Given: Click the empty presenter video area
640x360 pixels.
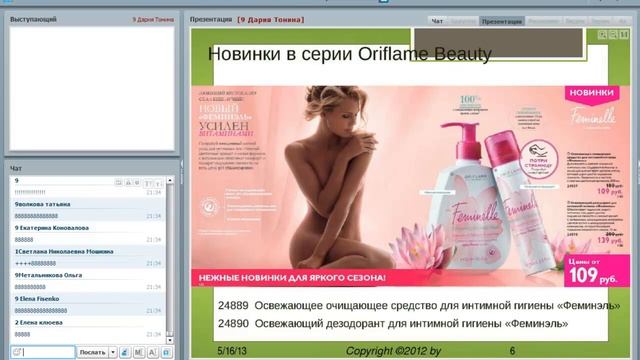Looking at the screenshot, I should (x=92, y=89).
